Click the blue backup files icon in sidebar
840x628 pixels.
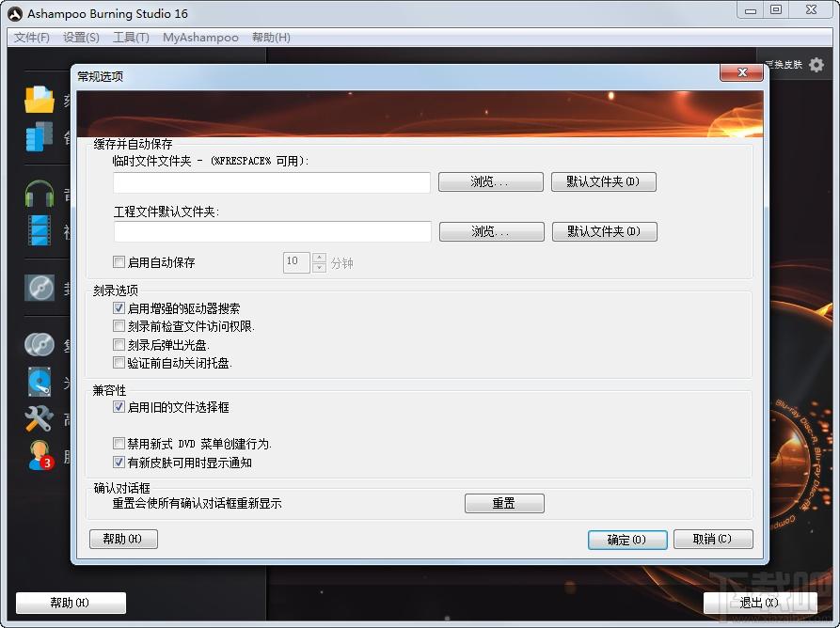click(x=40, y=136)
